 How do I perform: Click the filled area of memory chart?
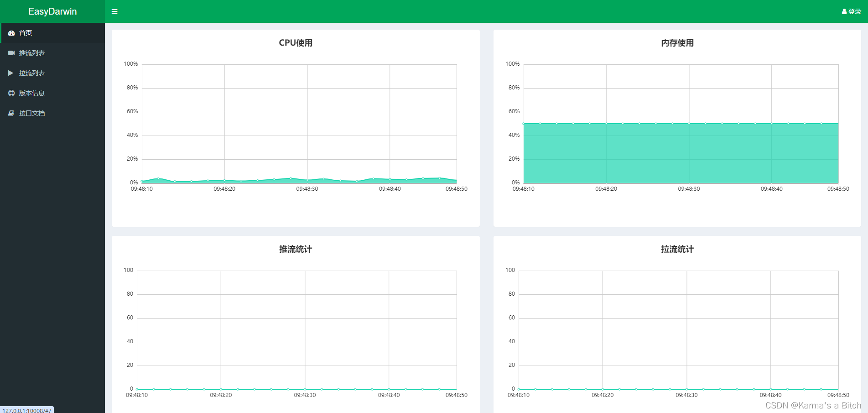coord(681,153)
